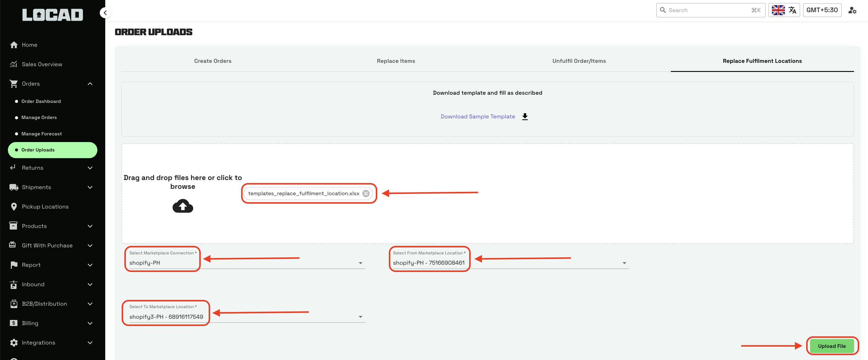Click the cloud upload icon
The image size is (868, 360).
click(183, 206)
